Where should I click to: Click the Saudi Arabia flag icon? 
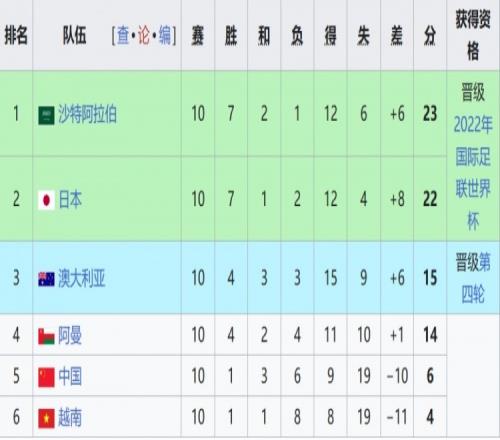[46, 115]
